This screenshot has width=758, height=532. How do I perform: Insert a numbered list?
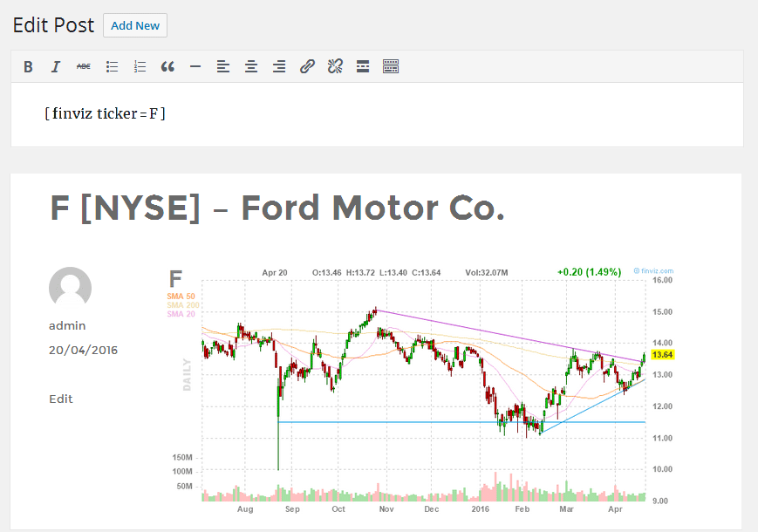pyautogui.click(x=140, y=66)
